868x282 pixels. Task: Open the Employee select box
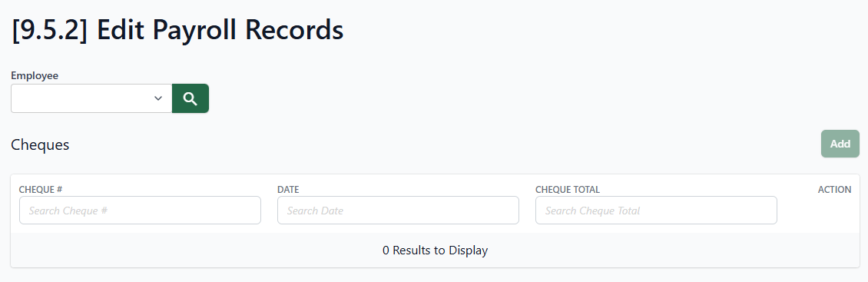(91, 98)
